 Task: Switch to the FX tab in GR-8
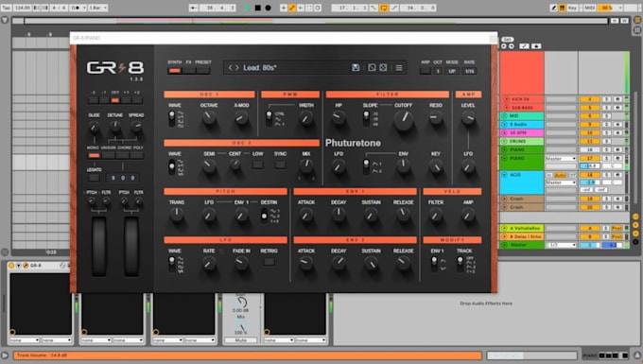pyautogui.click(x=188, y=71)
